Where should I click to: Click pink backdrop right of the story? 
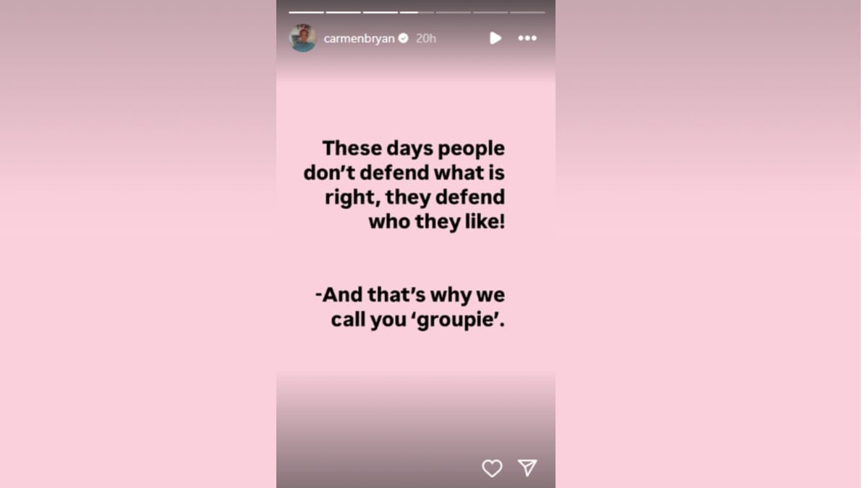click(712, 244)
